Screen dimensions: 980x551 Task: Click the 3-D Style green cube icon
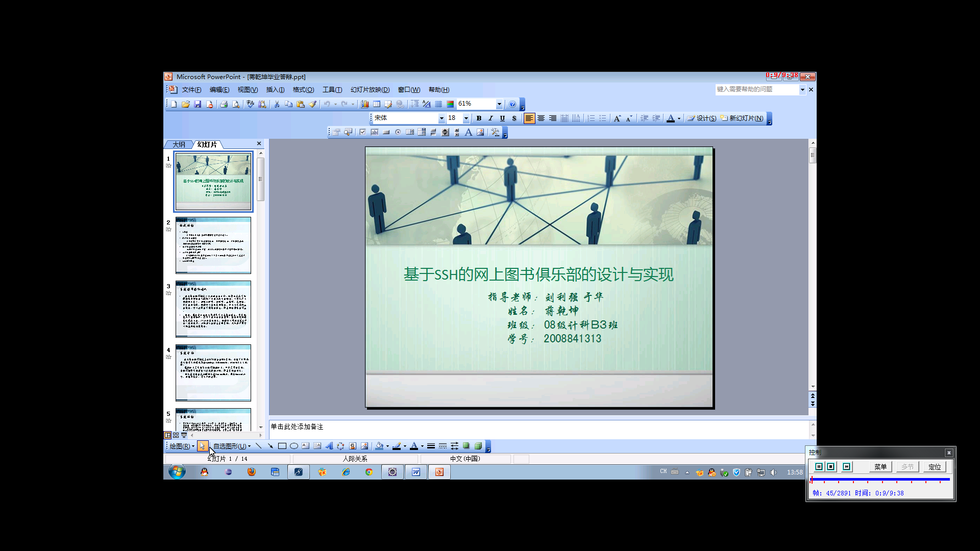pyautogui.click(x=478, y=446)
